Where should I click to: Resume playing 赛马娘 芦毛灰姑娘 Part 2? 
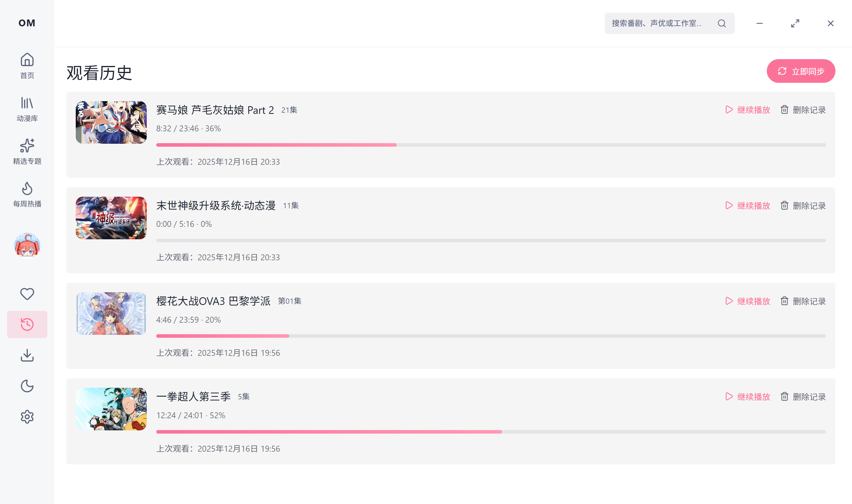coord(747,110)
